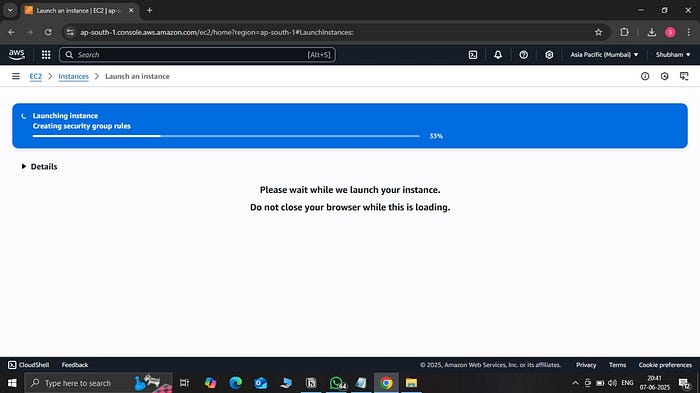This screenshot has height=393, width=700.
Task: Open WhatsApp from the taskbar
Action: (x=337, y=383)
